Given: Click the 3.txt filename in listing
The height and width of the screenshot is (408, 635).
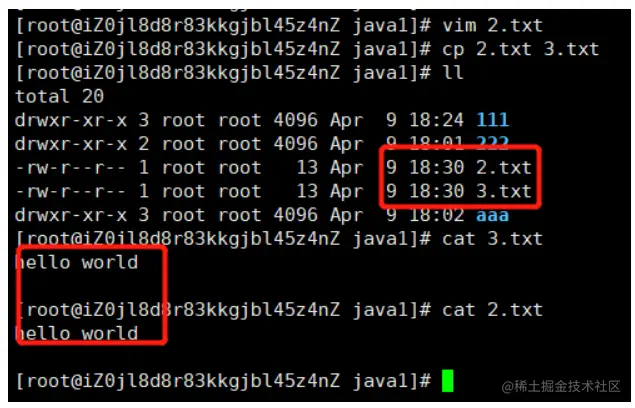Looking at the screenshot, I should (x=503, y=191).
